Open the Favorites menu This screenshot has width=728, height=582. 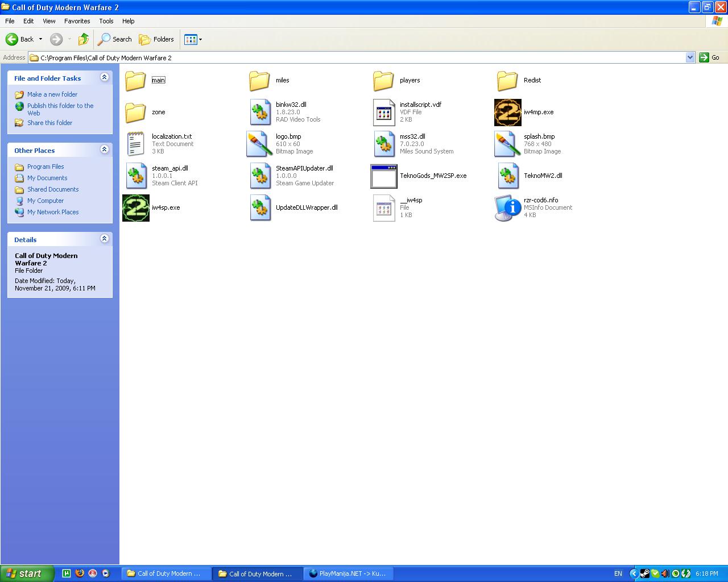[x=77, y=21]
